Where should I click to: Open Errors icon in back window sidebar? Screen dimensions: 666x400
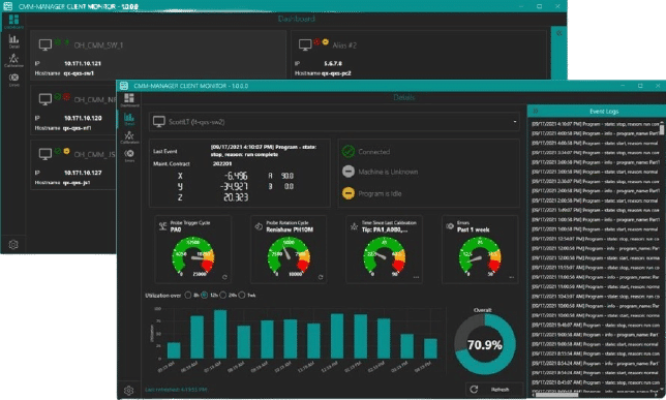[x=14, y=79]
